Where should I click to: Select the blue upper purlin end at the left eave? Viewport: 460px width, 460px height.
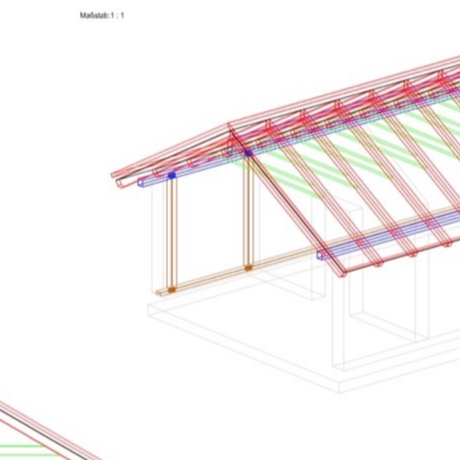point(141,182)
